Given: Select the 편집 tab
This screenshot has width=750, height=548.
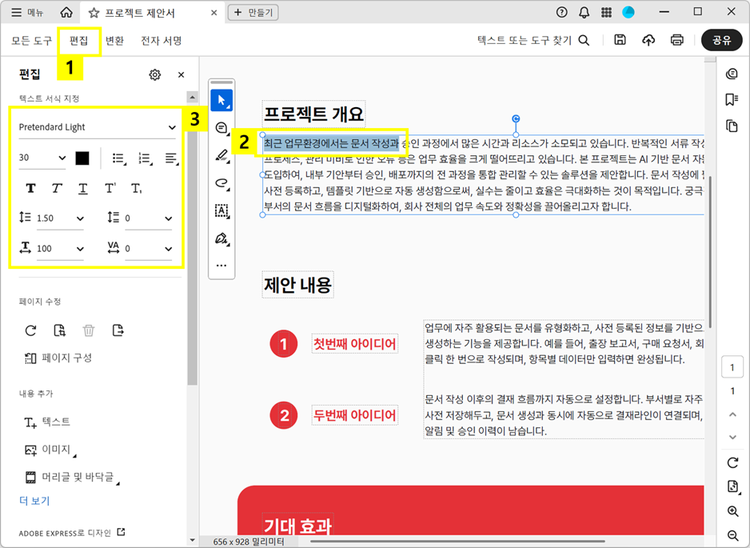Looking at the screenshot, I should (79, 41).
